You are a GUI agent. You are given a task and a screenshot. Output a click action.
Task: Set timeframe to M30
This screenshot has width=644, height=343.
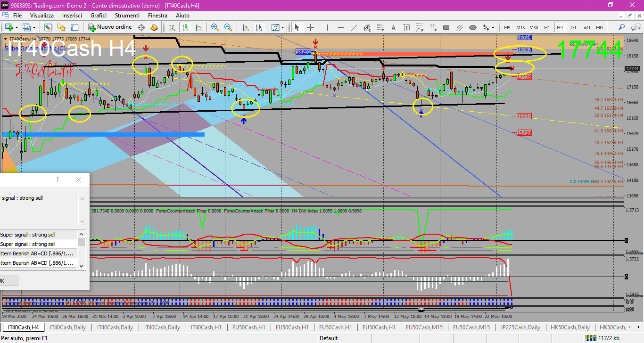[534, 27]
